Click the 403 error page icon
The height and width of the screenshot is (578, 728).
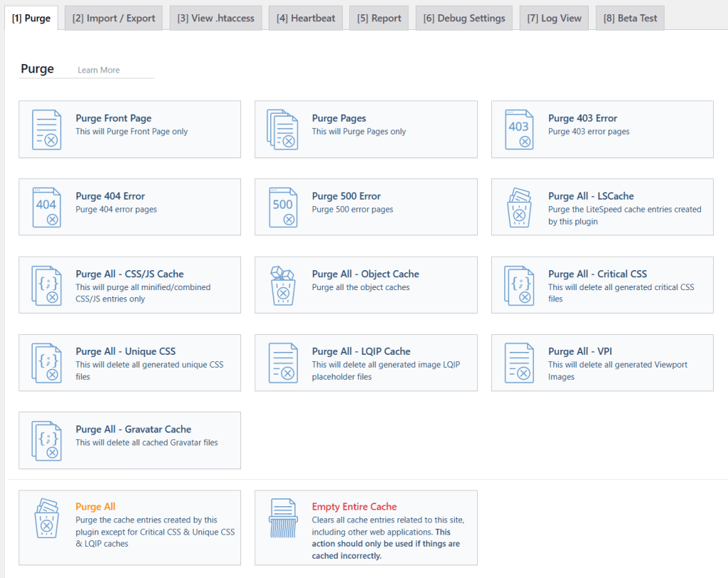[x=519, y=129]
